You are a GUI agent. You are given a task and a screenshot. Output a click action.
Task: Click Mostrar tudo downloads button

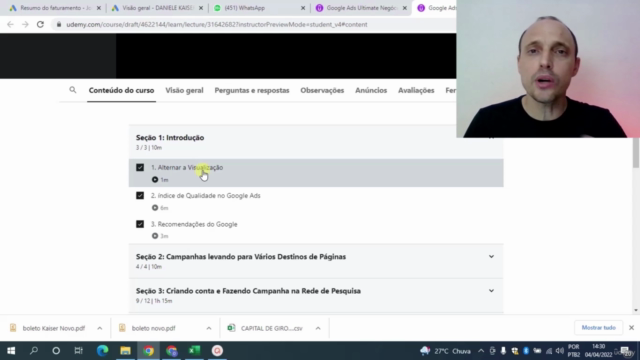(598, 328)
